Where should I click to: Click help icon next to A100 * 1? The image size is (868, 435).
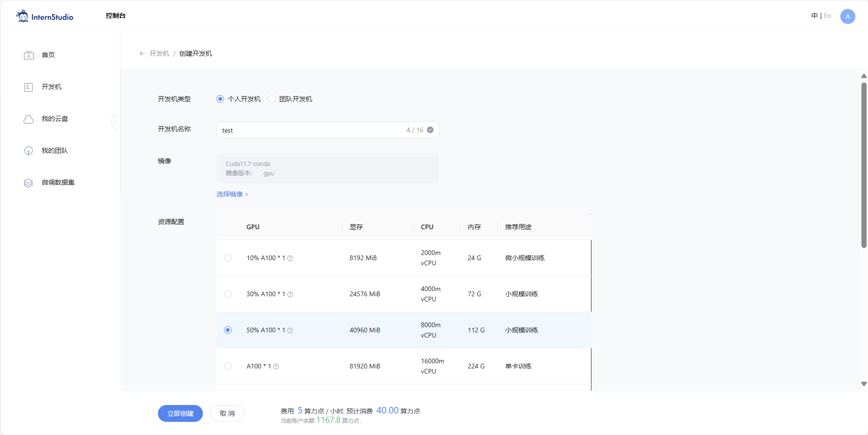(x=276, y=367)
